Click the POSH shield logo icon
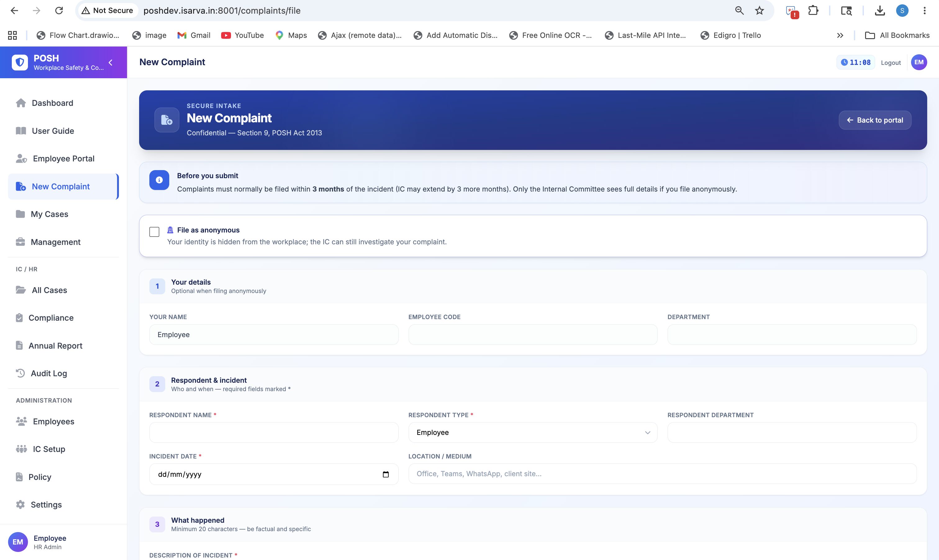 pos(20,62)
